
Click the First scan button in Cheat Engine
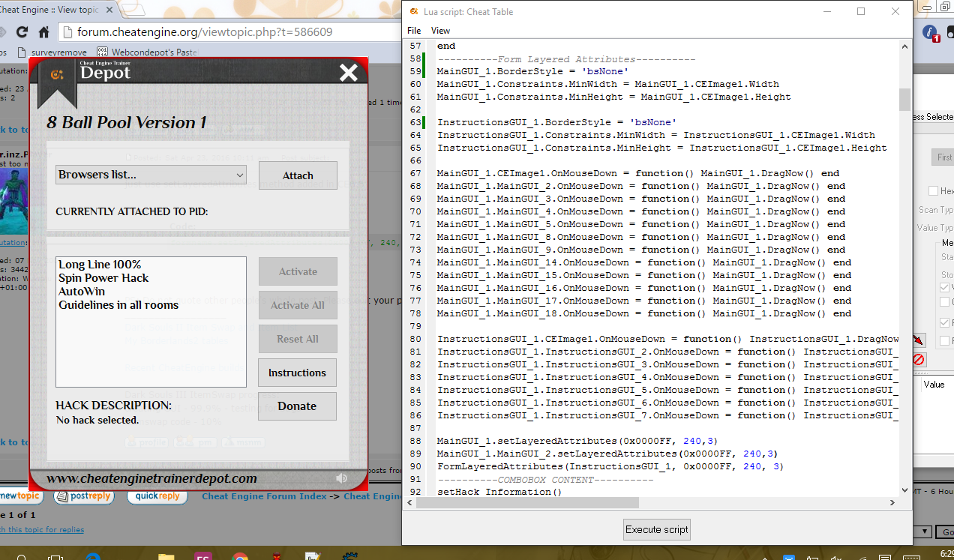pyautogui.click(x=943, y=157)
